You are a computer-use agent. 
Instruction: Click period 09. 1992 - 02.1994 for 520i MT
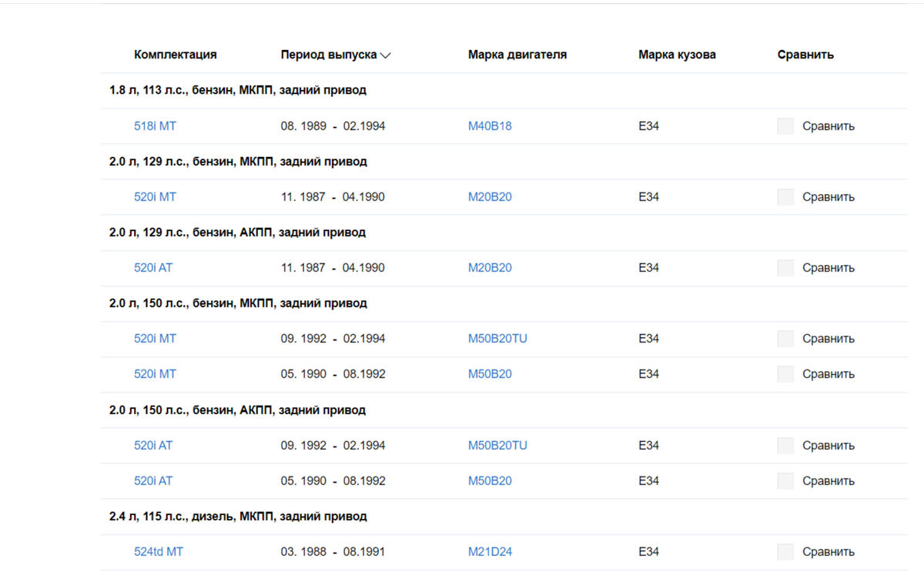[333, 339]
